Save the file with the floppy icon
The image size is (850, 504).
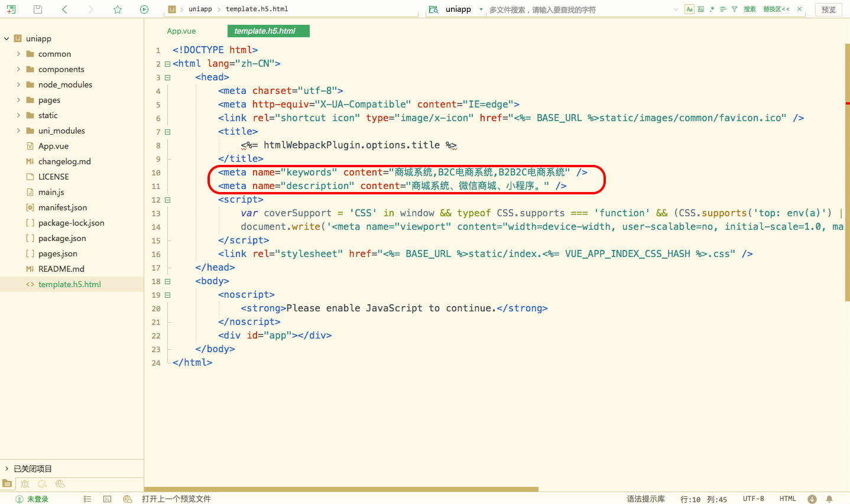(38, 9)
